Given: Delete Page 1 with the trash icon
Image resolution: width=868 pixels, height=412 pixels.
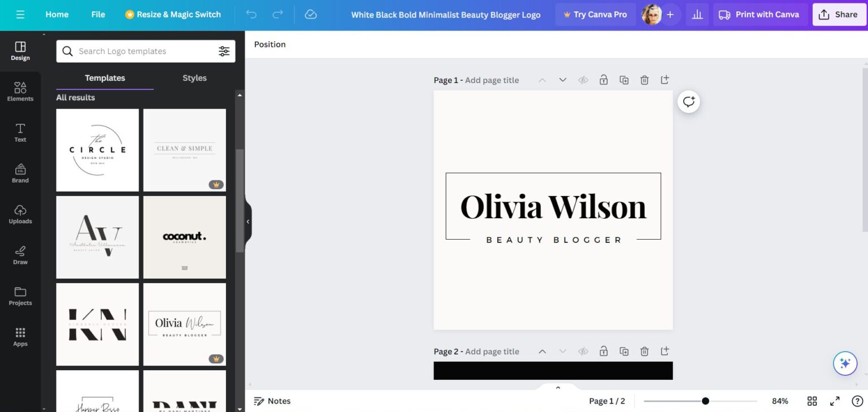Looking at the screenshot, I should [x=644, y=80].
